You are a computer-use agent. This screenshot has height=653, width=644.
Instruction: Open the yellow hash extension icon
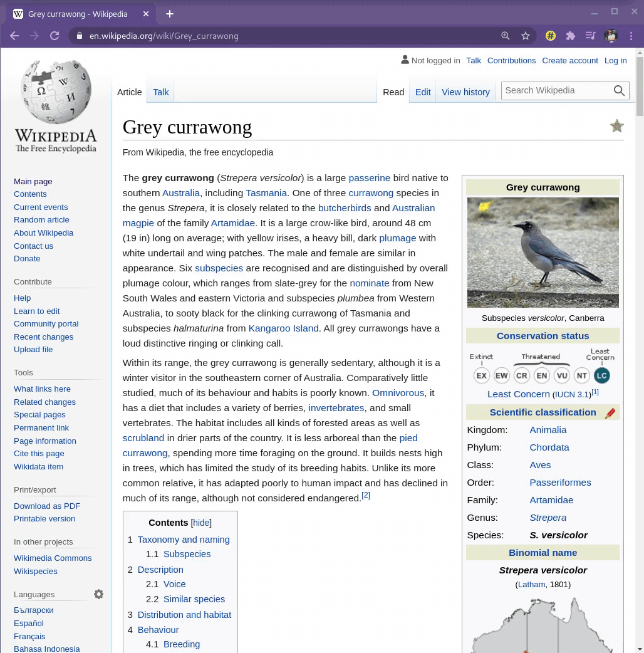(551, 36)
